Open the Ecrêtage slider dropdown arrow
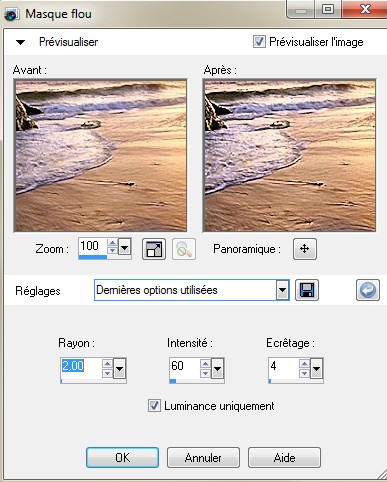This screenshot has width=387, height=482. click(x=316, y=368)
